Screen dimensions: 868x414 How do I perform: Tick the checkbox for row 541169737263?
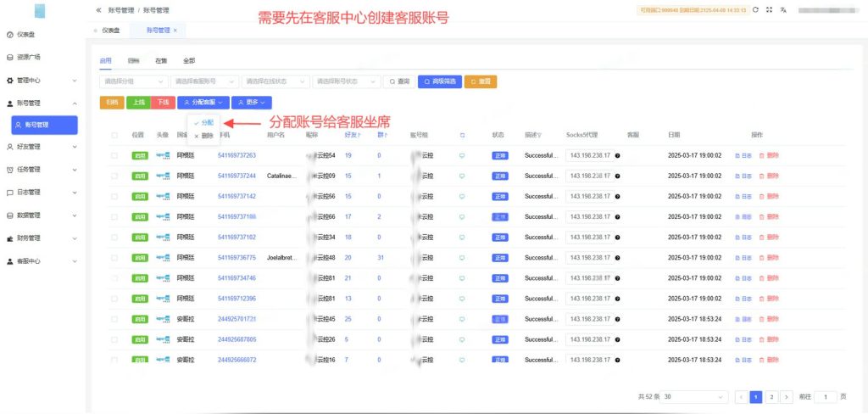(114, 156)
